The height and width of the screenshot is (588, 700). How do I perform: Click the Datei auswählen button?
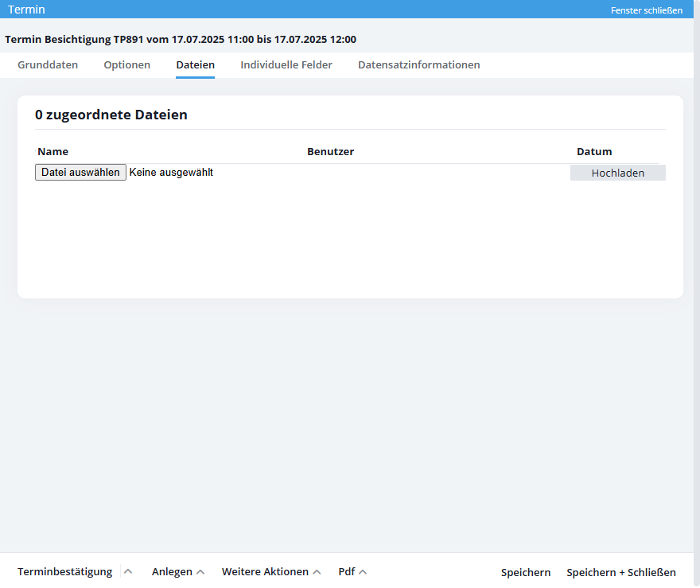(x=81, y=173)
